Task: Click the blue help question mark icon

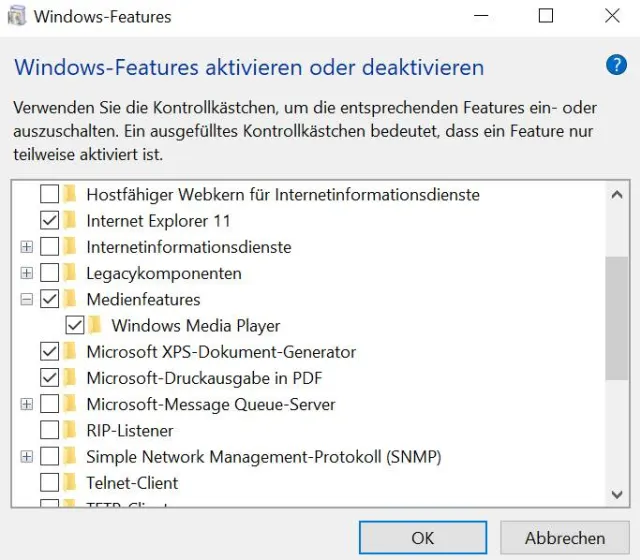Action: (x=616, y=66)
